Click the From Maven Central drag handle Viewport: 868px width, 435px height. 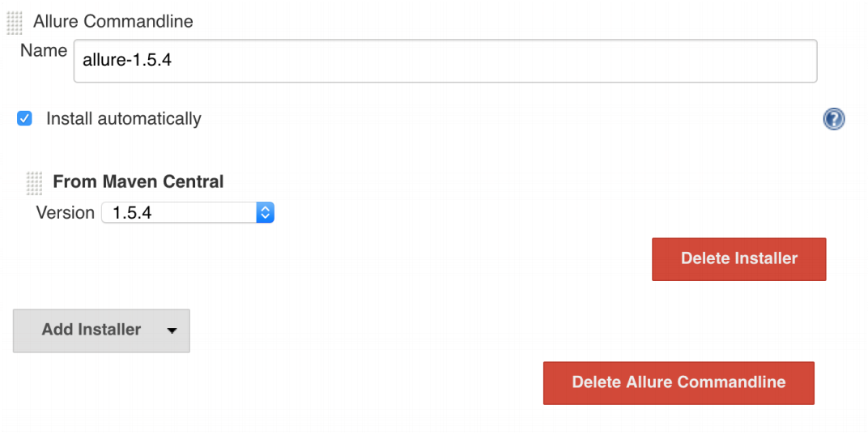[x=34, y=183]
